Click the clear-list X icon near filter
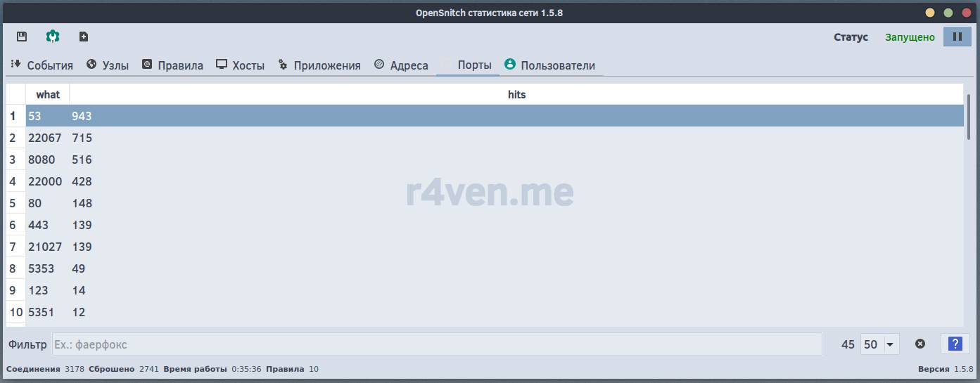980x383 pixels. tap(919, 344)
